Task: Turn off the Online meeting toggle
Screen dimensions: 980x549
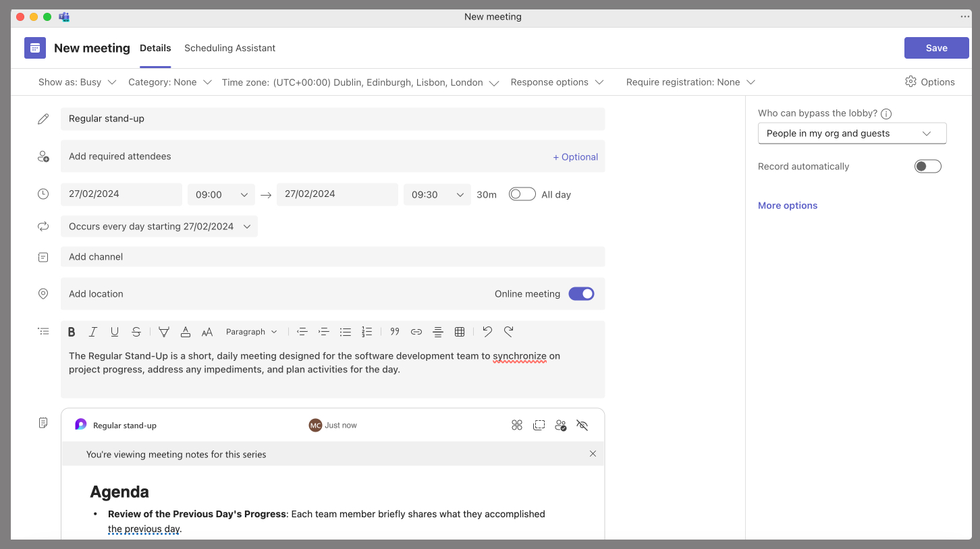Action: pos(581,293)
